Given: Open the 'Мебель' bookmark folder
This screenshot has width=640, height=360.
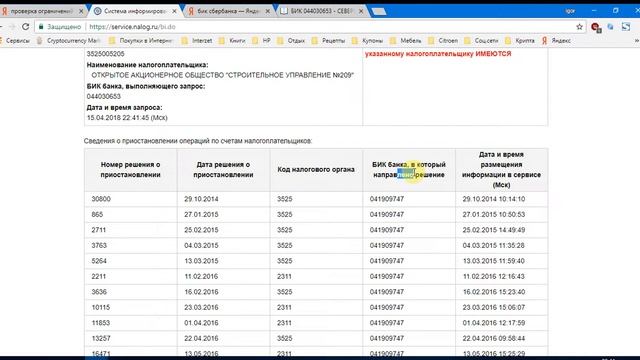Looking at the screenshot, I should 406,41.
